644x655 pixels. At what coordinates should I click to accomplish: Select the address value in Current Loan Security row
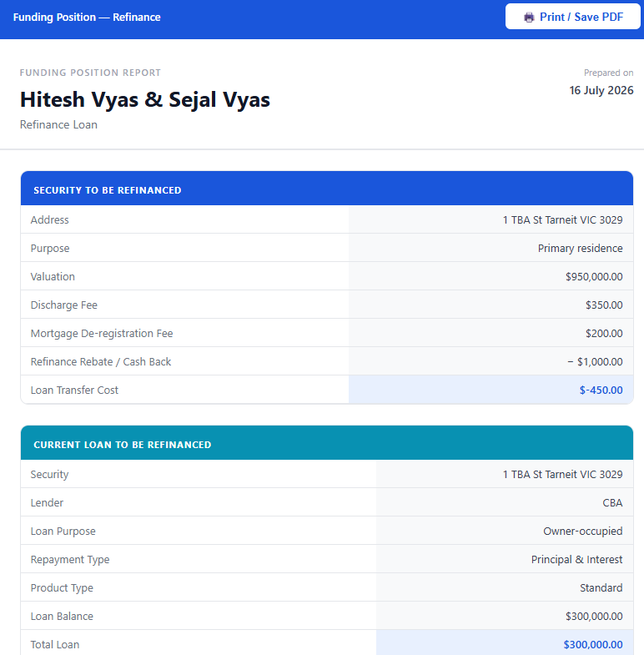coord(562,475)
